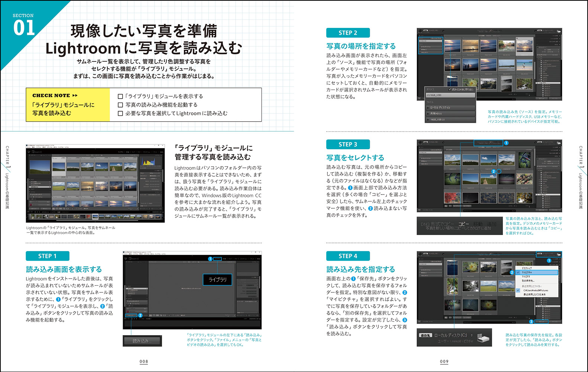Click the Lr logo in the STEP 1 screenshot
This screenshot has height=372, width=588.
(x=126, y=258)
